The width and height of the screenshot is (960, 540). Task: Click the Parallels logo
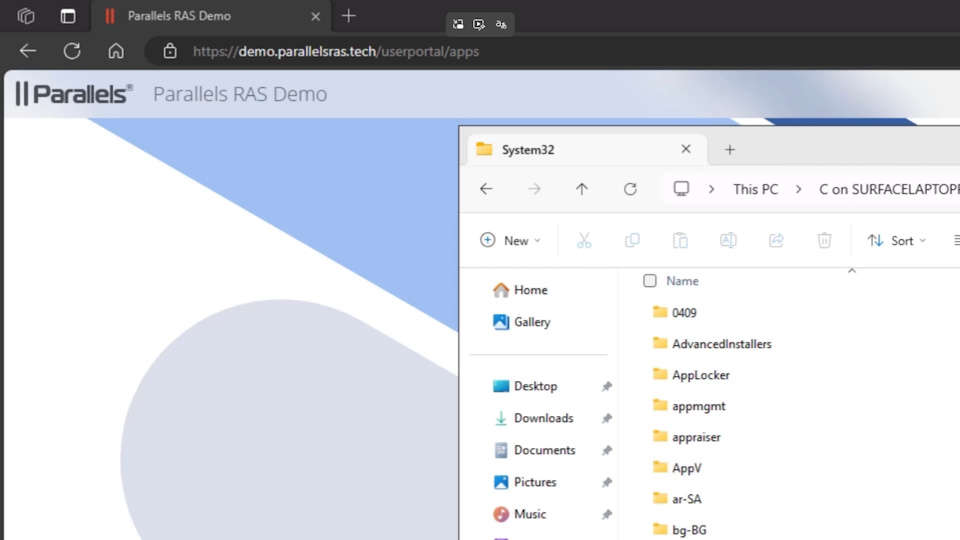pyautogui.click(x=74, y=94)
